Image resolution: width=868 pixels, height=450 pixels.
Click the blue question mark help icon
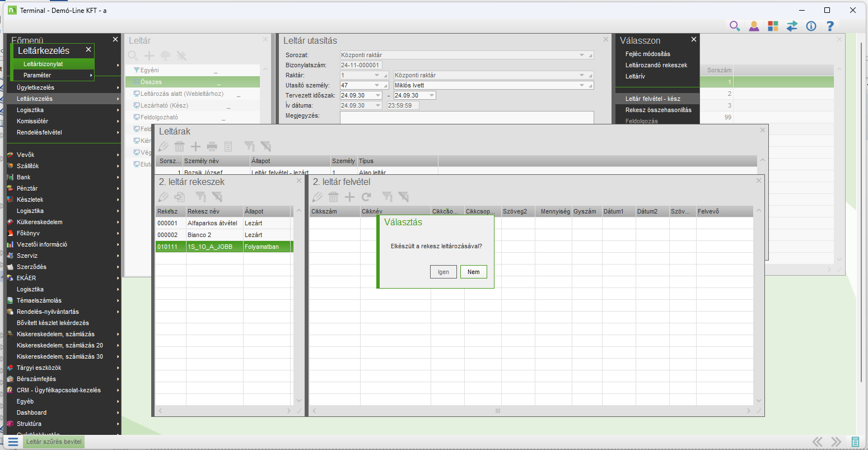point(830,26)
